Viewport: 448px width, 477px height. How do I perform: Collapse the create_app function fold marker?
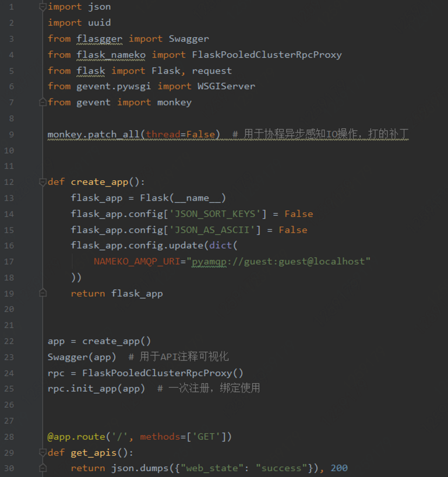point(43,182)
